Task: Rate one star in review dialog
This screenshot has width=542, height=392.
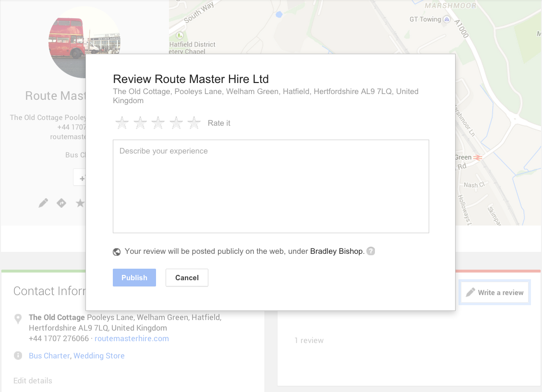Action: (122, 123)
